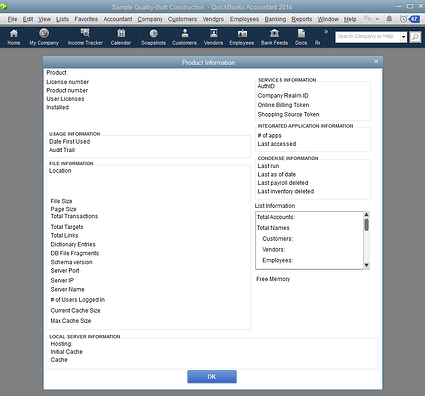
Task: Click the Last payroll deleted label
Action: pos(283,183)
